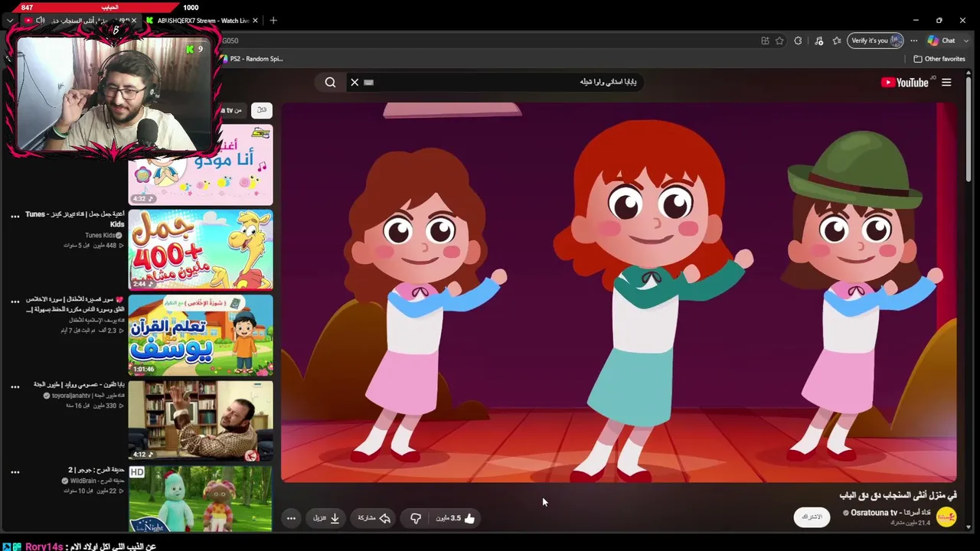Screen dimensions: 980x551
Task: Open options for the WildBrain video
Action: pyautogui.click(x=15, y=472)
